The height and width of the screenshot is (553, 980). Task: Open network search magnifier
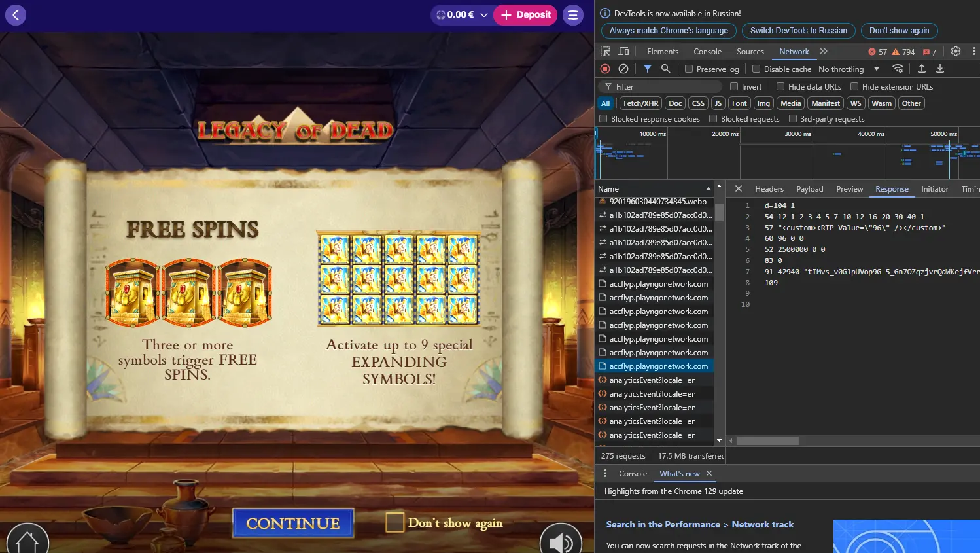[x=665, y=69]
